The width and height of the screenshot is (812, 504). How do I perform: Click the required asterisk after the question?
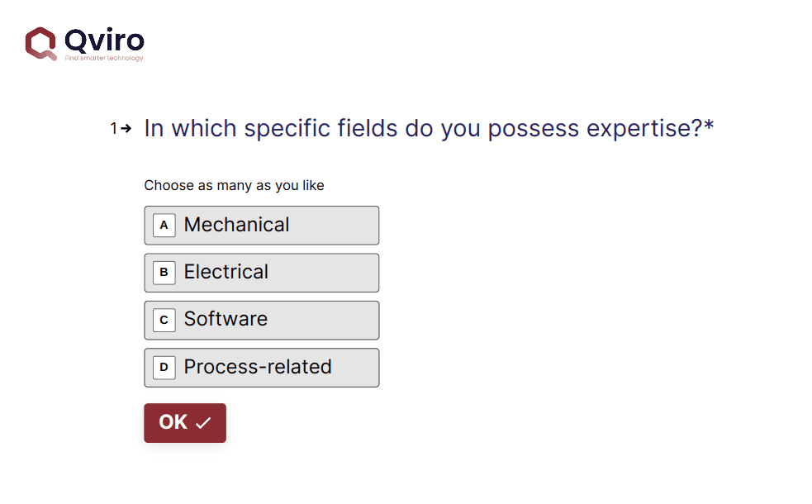pyautogui.click(x=709, y=127)
